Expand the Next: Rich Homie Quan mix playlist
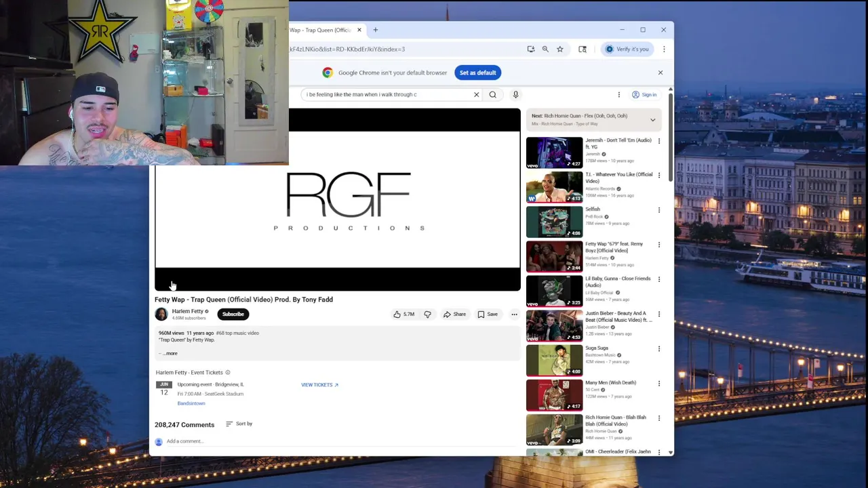The image size is (868, 488). point(652,120)
